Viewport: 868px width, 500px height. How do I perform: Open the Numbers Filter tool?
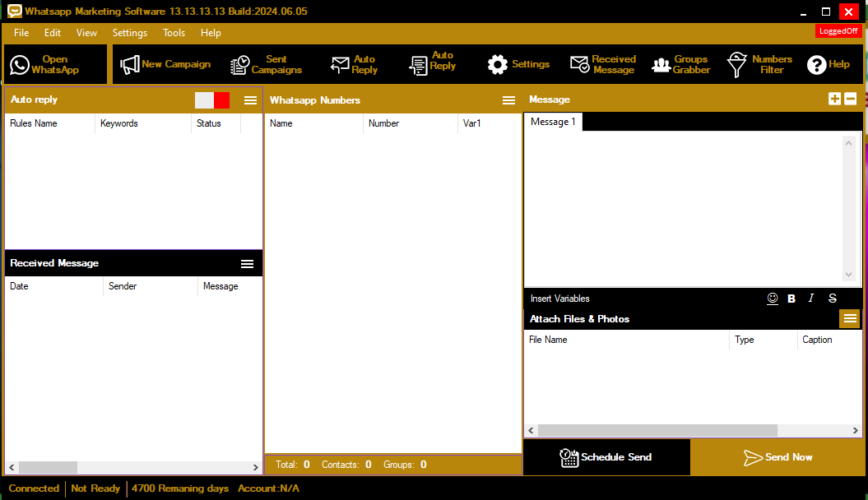[x=759, y=65]
